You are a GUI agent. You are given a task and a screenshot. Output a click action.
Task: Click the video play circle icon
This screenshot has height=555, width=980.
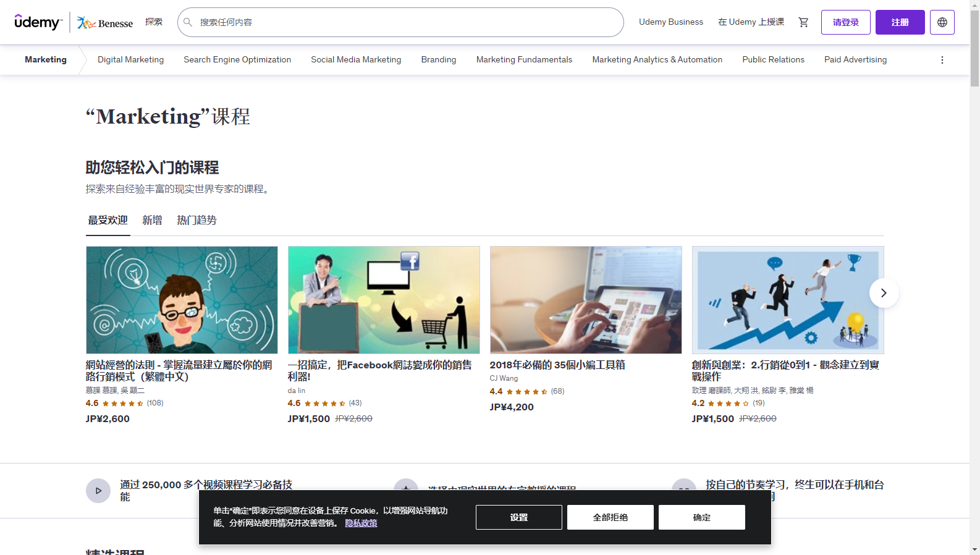98,491
